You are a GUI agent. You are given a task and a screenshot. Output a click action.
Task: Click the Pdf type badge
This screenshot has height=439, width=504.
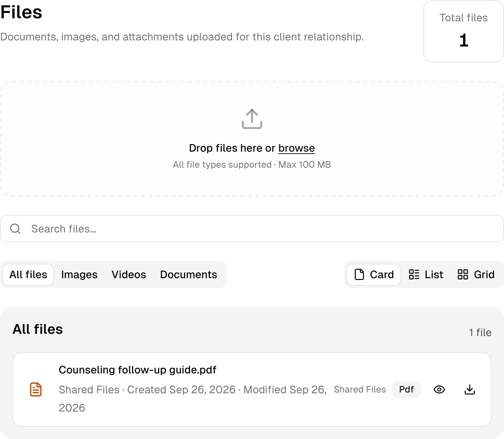pos(406,389)
